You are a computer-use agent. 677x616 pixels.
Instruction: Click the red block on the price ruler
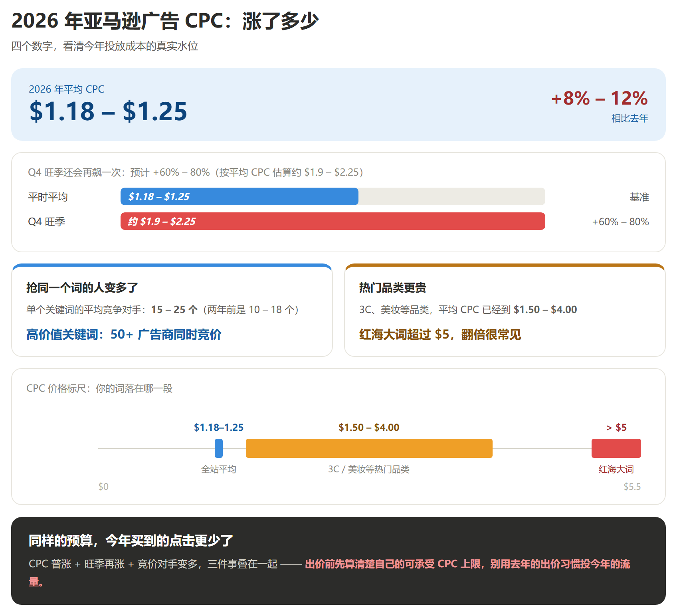coord(616,448)
